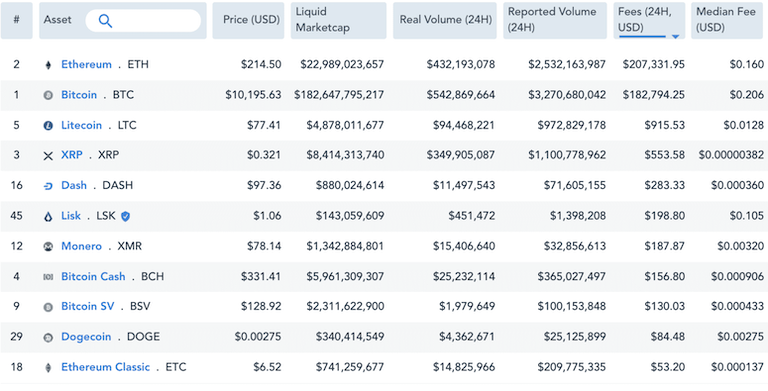Open the Dogecoin asset link
This screenshot has height=391, width=768.
[86, 337]
